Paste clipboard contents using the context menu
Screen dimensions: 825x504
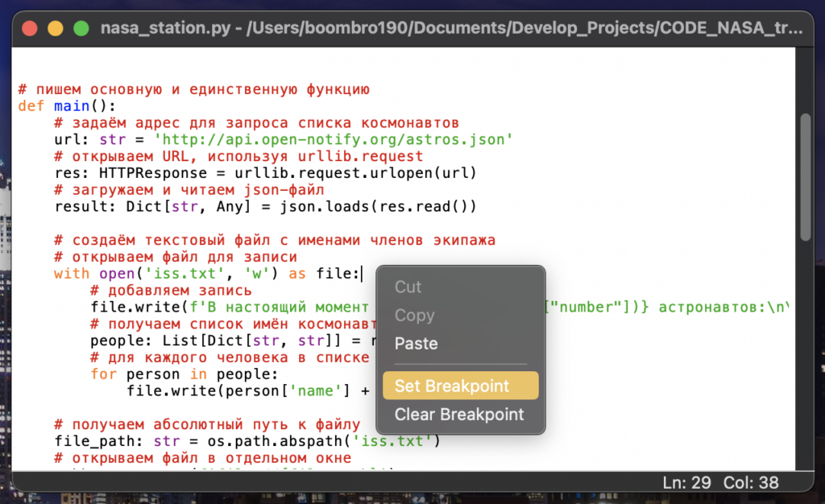(416, 343)
